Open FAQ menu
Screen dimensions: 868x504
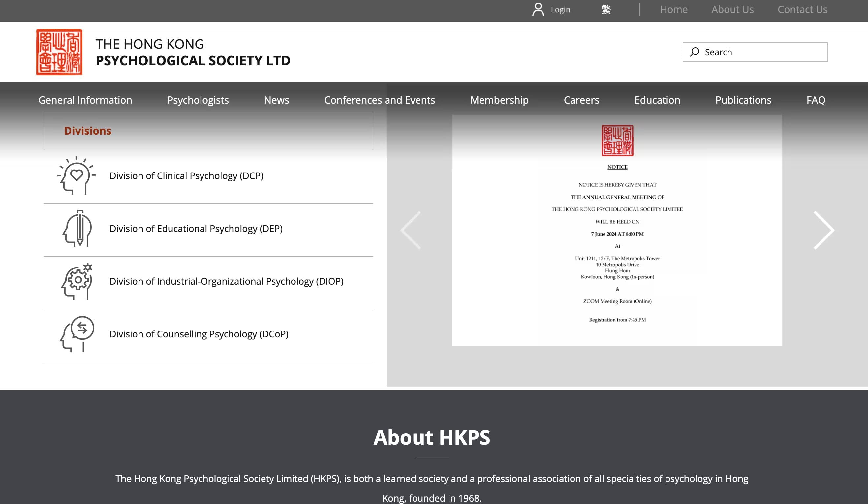[x=816, y=100]
